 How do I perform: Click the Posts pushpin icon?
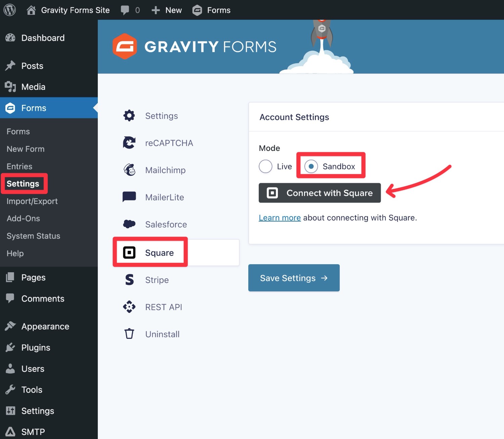10,66
